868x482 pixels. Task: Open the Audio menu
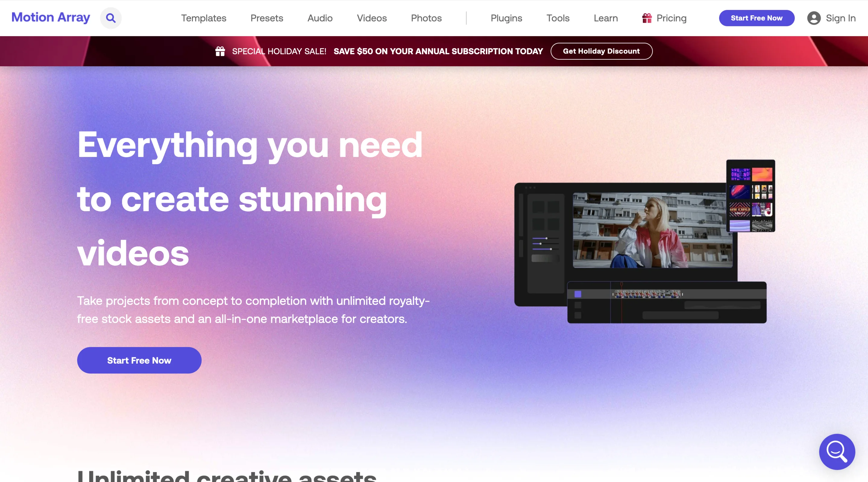[x=320, y=18]
